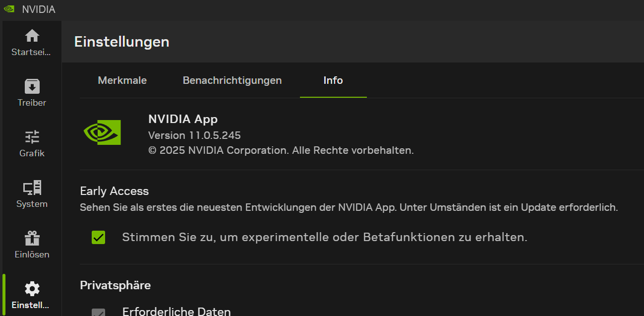Click the large NVIDIA App logo
Viewport: 644px width, 316px height.
[102, 132]
